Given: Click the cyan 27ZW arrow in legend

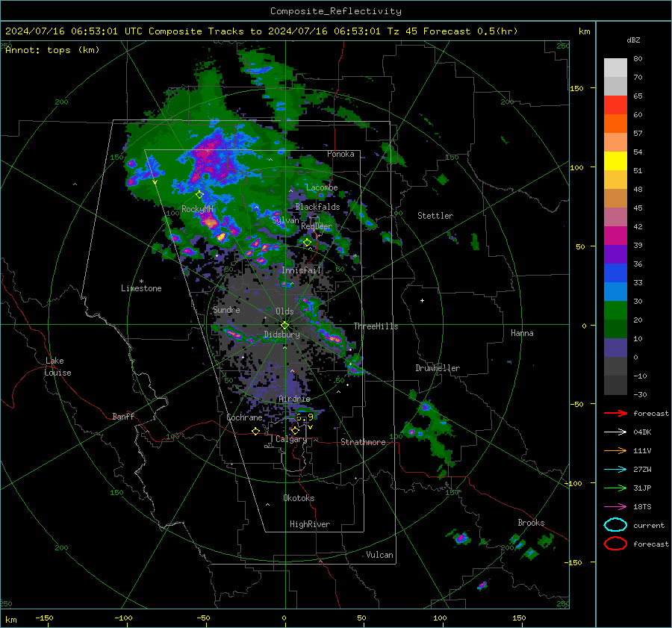Looking at the screenshot, I should 615,470.
